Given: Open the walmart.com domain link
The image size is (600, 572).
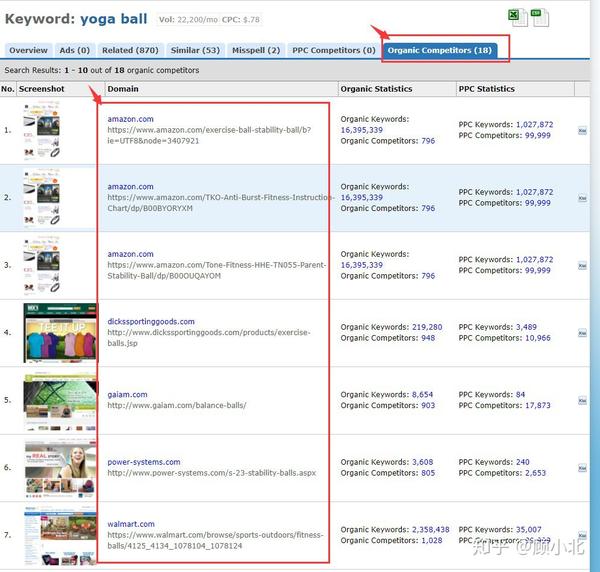Looking at the screenshot, I should (x=131, y=524).
